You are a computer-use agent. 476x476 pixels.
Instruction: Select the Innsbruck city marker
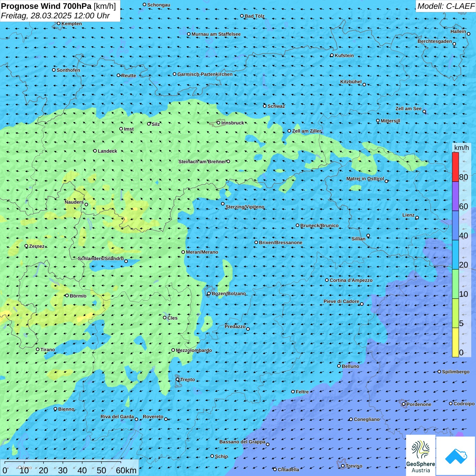[x=219, y=123]
